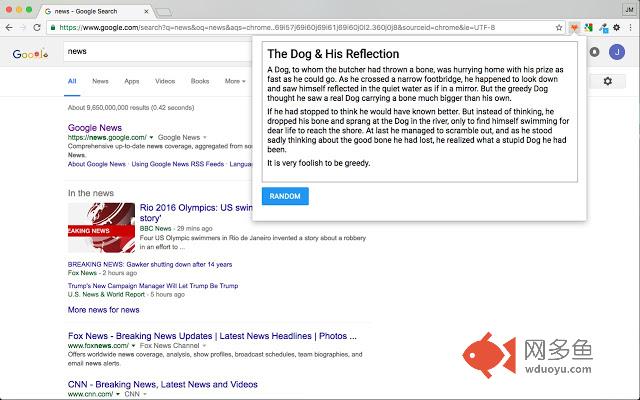This screenshot has height=400, width=640.
Task: Open Google notifications bell icon
Action: 595,51
